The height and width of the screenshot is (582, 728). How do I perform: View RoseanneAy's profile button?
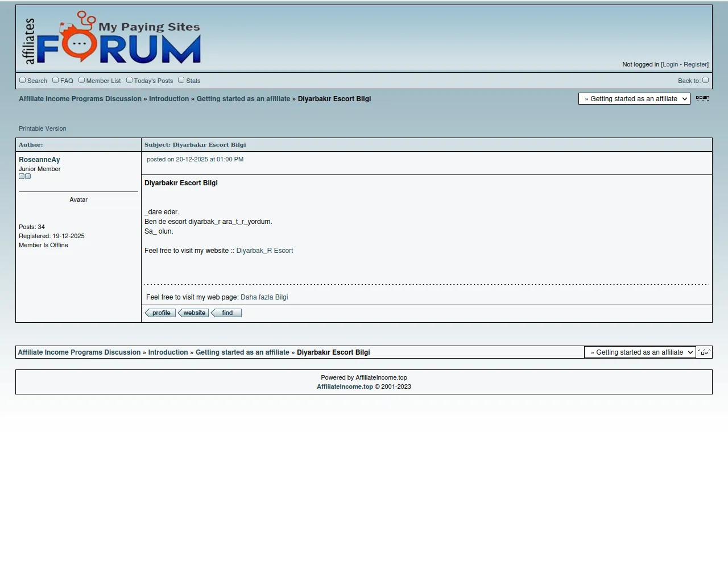[160, 313]
